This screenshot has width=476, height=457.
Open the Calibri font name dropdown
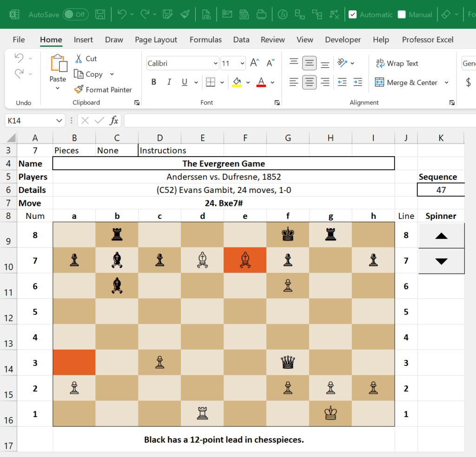[215, 63]
